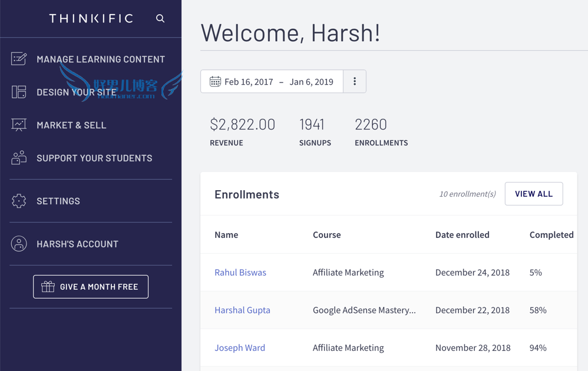Click the Thinkific logo
Image resolution: width=588 pixels, height=371 pixels.
click(x=91, y=18)
